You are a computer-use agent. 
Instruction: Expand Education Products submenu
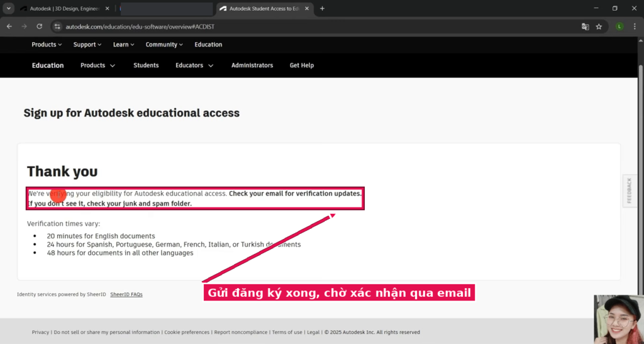[x=97, y=65]
